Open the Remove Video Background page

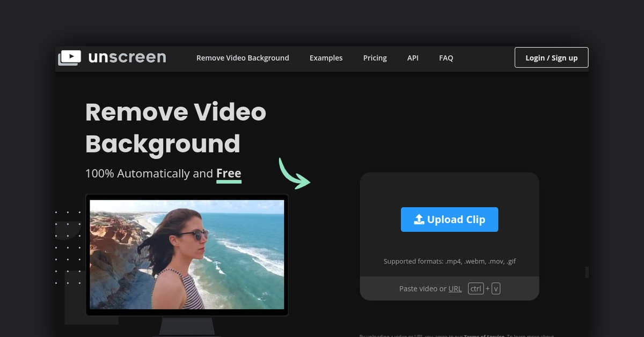[x=243, y=57]
